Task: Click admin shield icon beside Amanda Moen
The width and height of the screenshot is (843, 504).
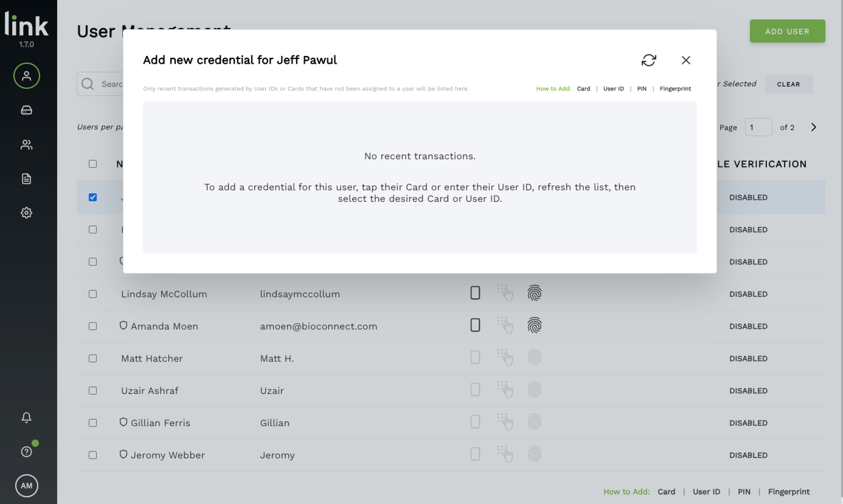Action: coord(123,325)
